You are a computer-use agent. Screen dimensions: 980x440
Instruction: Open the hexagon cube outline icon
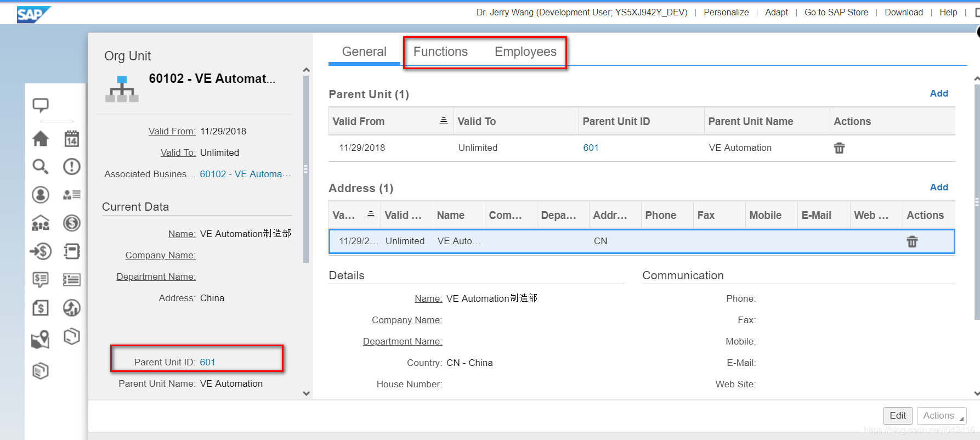(72, 336)
